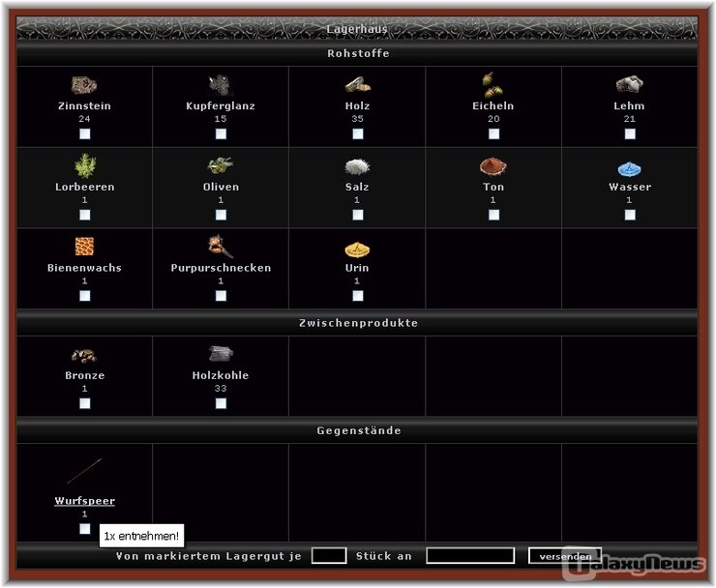This screenshot has width=716, height=588.
Task: Click the Zinnstein quantity 24
Action: (x=84, y=119)
